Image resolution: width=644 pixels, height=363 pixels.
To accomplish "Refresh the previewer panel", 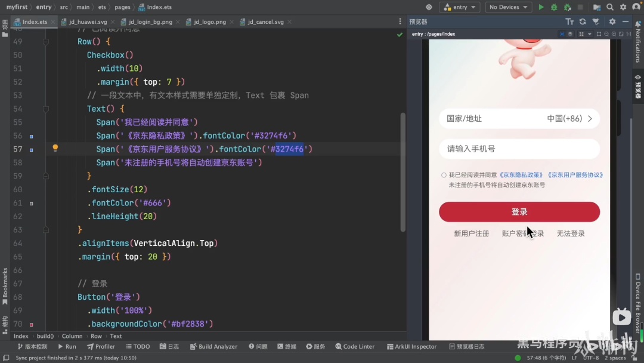I will [583, 21].
